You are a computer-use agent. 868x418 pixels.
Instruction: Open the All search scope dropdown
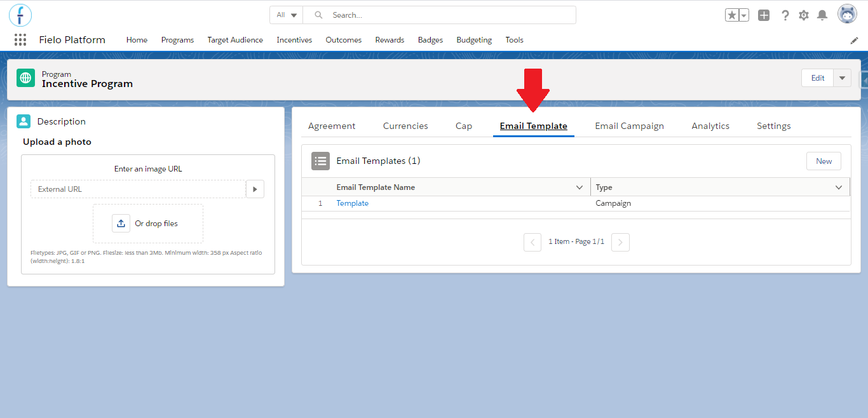287,15
